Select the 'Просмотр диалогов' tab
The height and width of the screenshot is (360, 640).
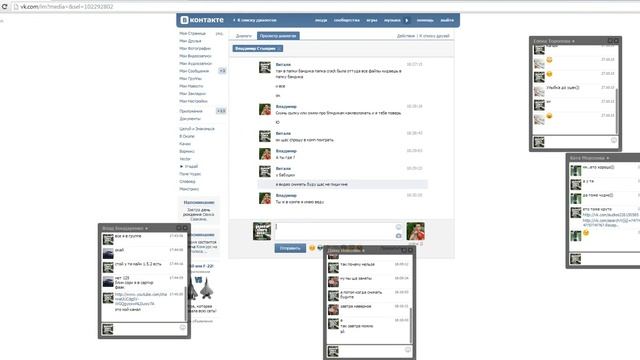click(278, 36)
